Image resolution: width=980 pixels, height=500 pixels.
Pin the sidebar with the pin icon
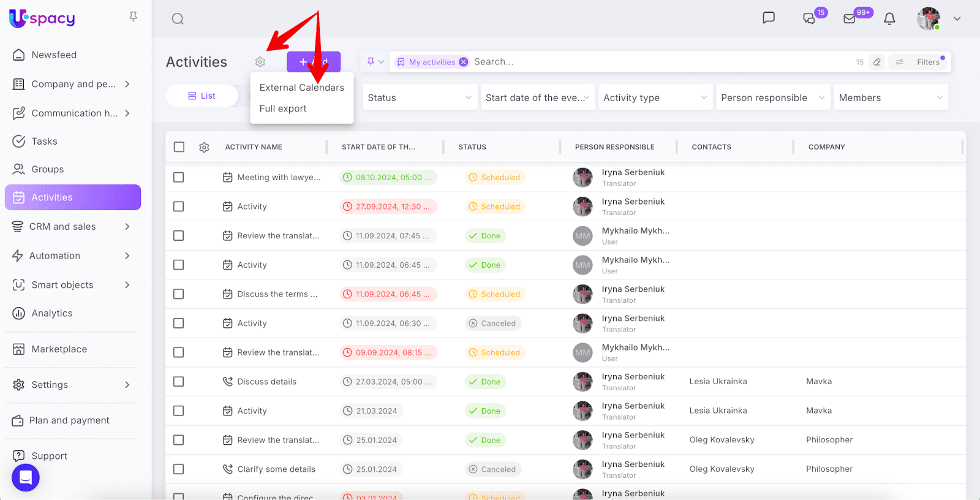(x=133, y=17)
